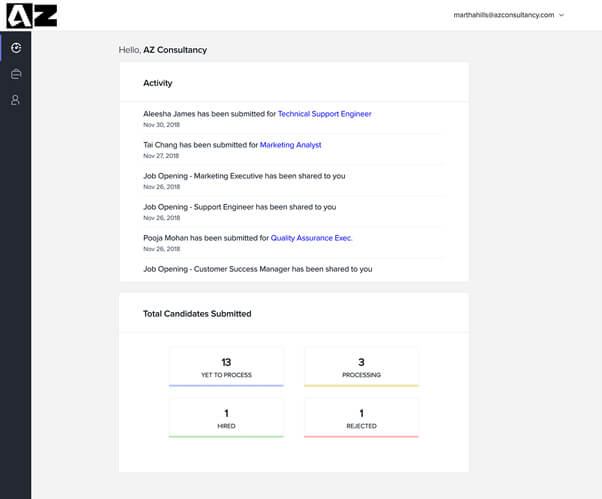The image size is (602, 499).
Task: Open the dashboard icon in sidebar
Action: (x=15, y=47)
